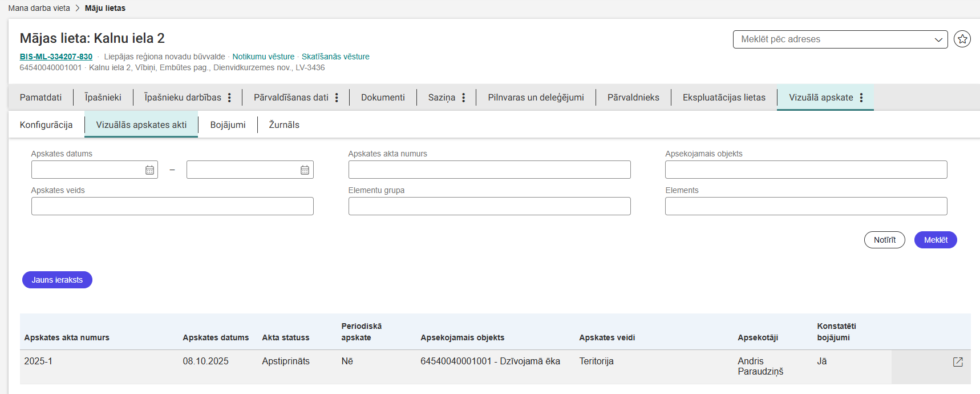
Task: Open the Apskates veids selection field
Action: [x=172, y=206]
